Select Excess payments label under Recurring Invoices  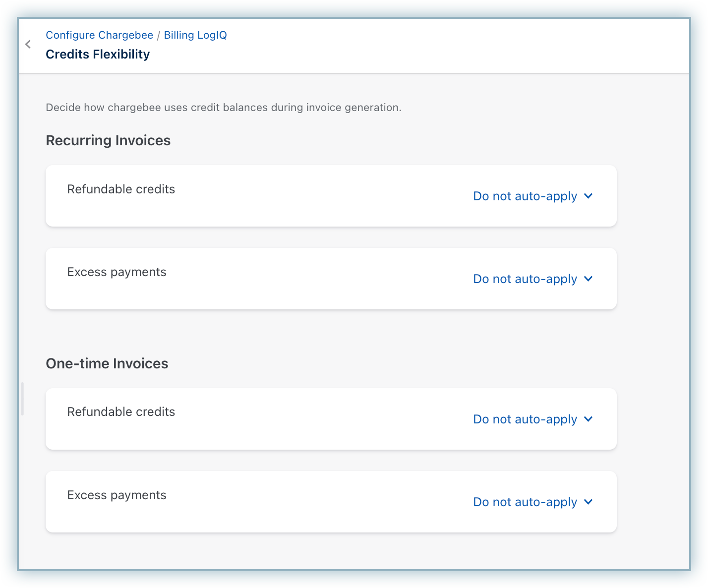coord(117,272)
